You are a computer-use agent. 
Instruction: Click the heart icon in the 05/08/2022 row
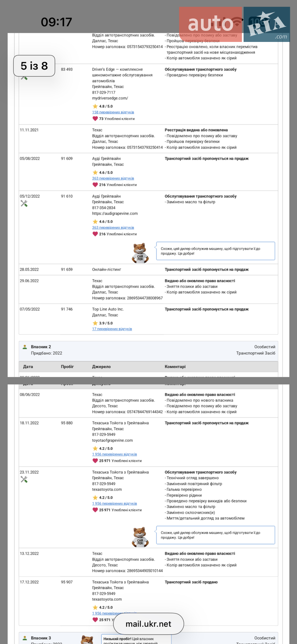tap(95, 184)
